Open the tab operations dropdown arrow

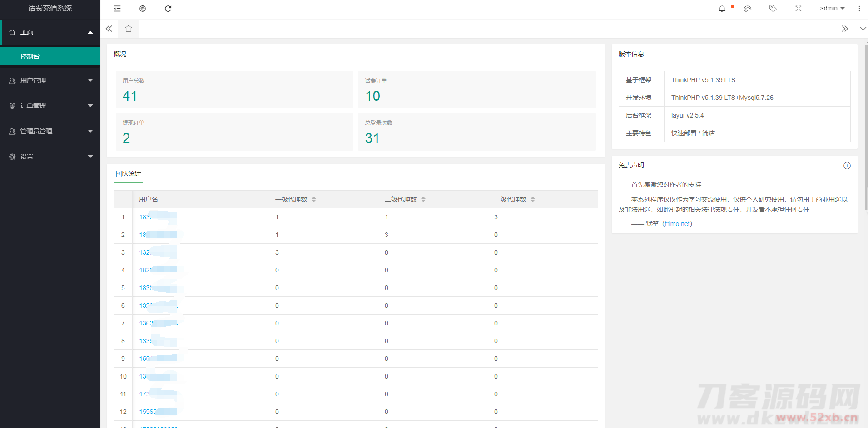pos(863,29)
